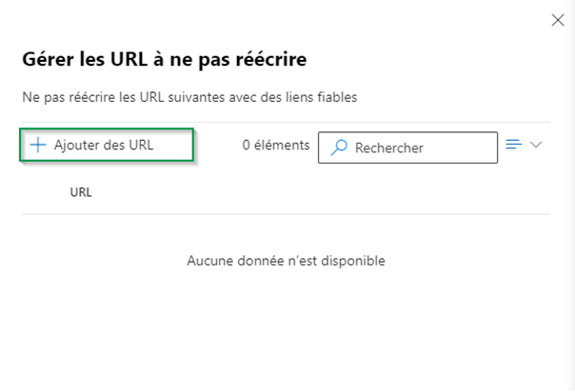
Task: Expand the chevron next to view options
Action: (536, 145)
